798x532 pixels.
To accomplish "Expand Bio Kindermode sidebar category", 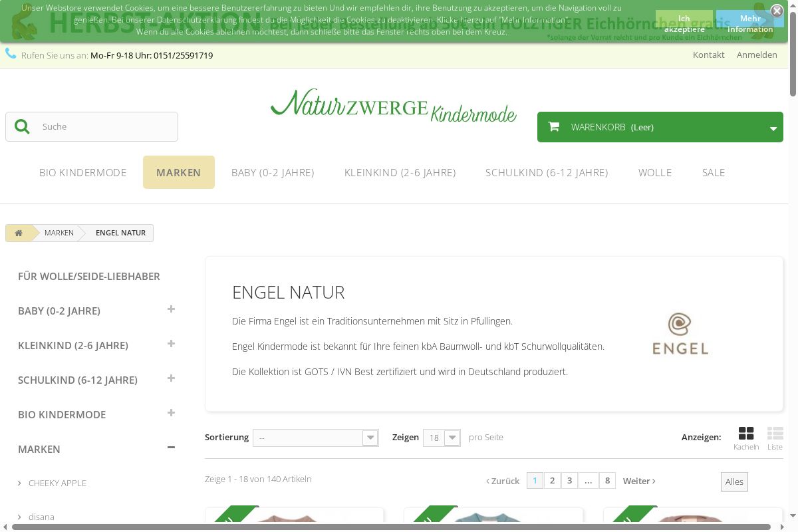I will point(171,413).
